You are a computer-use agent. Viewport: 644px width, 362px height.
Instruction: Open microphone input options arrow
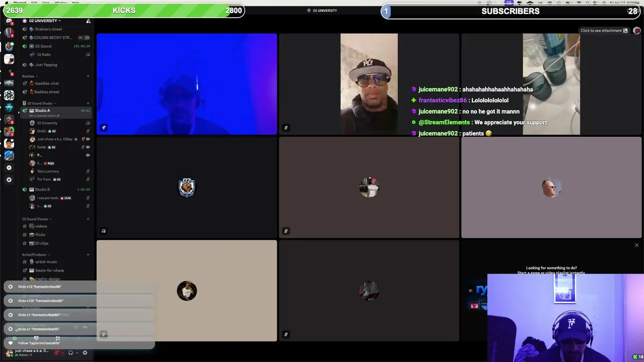click(63, 352)
